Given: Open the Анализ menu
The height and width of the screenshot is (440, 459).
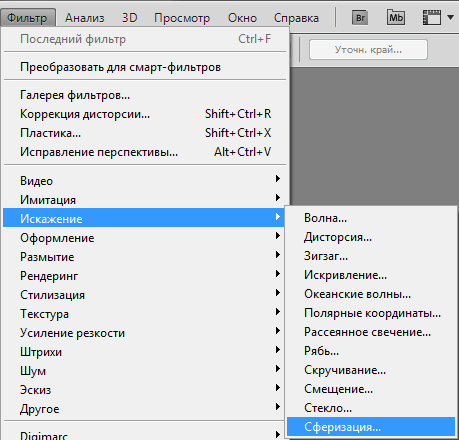Looking at the screenshot, I should pyautogui.click(x=85, y=18).
